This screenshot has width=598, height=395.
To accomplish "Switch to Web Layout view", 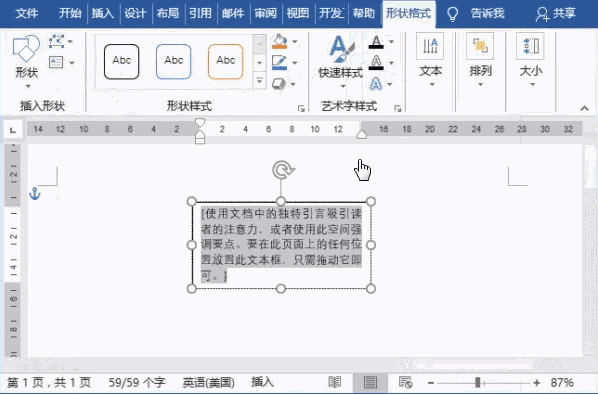I will (405, 382).
